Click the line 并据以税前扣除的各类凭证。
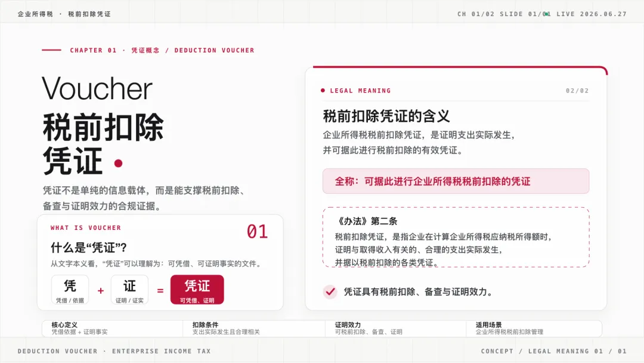 pos(388,262)
